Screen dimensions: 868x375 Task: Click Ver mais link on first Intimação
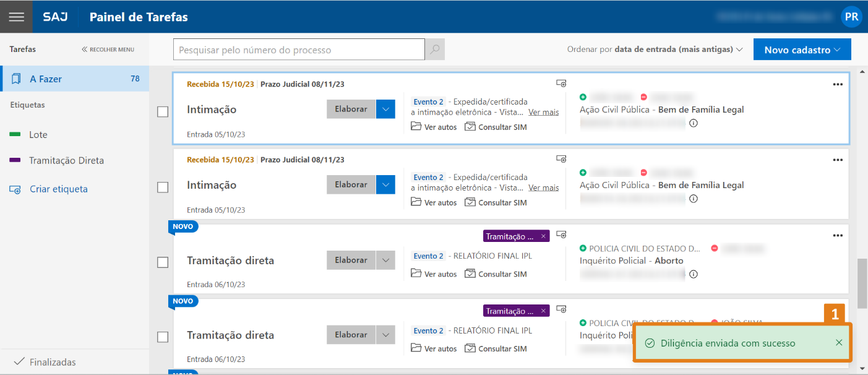coord(543,112)
